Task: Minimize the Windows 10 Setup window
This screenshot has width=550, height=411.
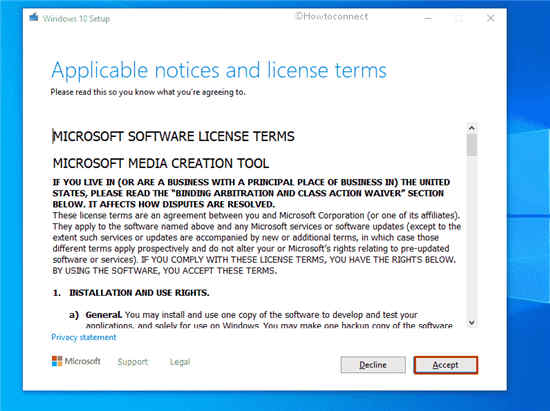Action: (x=428, y=18)
